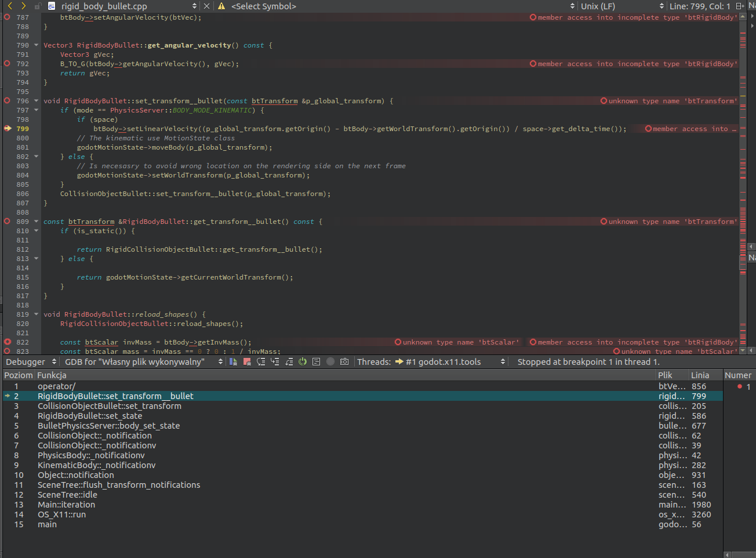Select the main stack frame
The width and height of the screenshot is (756, 558).
pyautogui.click(x=362, y=524)
